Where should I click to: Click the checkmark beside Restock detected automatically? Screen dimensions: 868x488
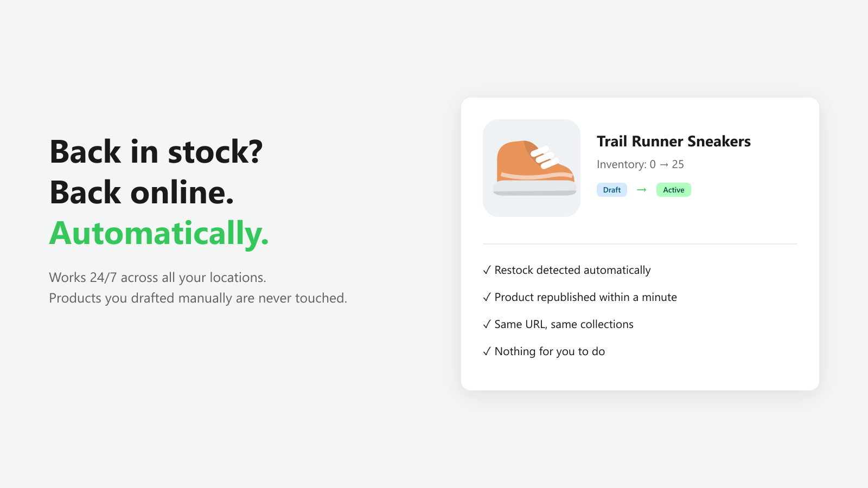[487, 270]
